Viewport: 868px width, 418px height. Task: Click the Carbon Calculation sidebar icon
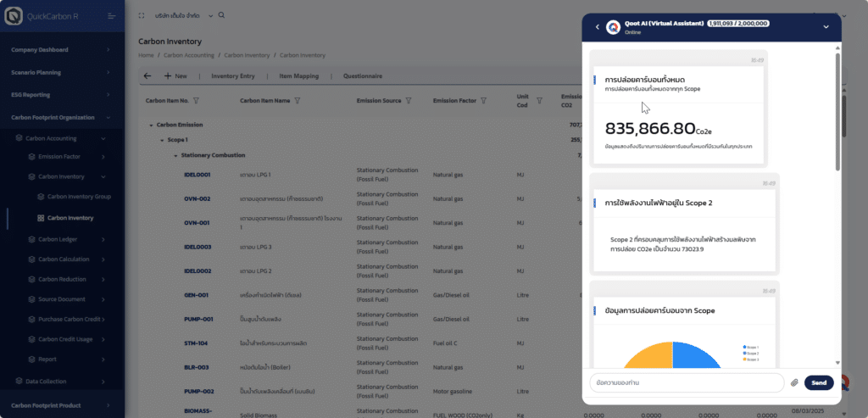pyautogui.click(x=32, y=259)
